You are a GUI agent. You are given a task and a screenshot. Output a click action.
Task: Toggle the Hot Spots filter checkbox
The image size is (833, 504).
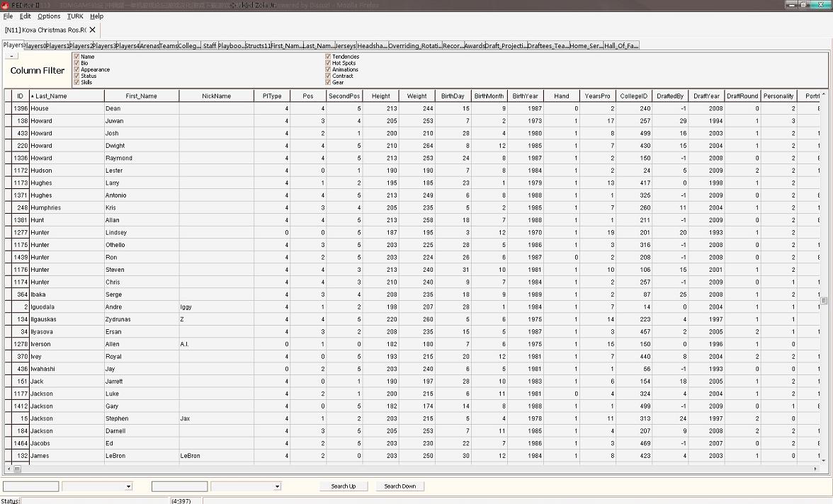tap(328, 63)
